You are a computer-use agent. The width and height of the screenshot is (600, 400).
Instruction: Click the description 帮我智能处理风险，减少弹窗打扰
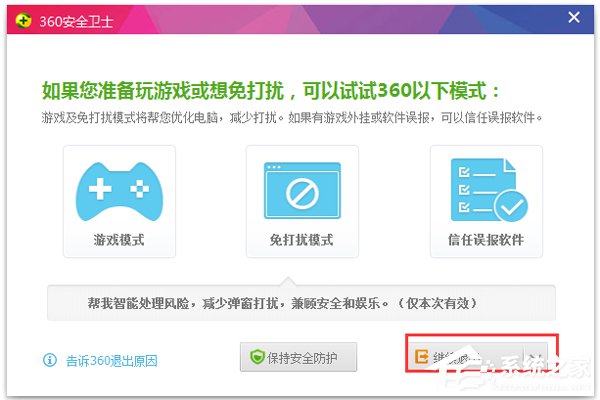pyautogui.click(x=282, y=303)
